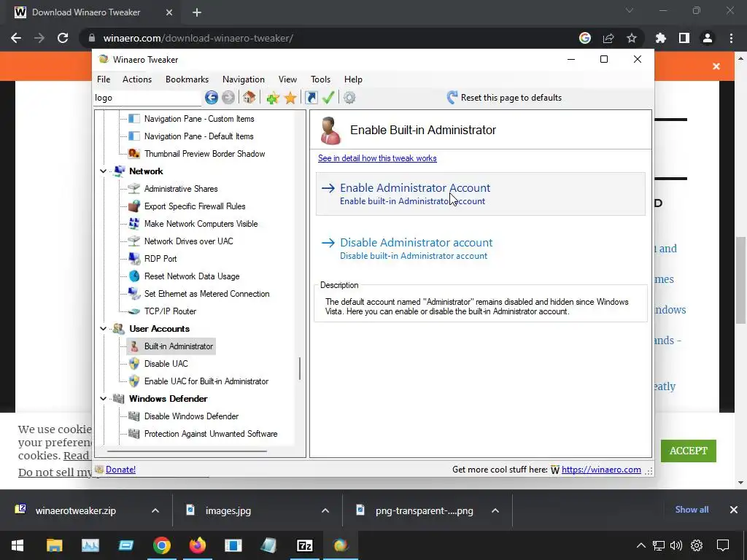Open the View menu

[287, 79]
